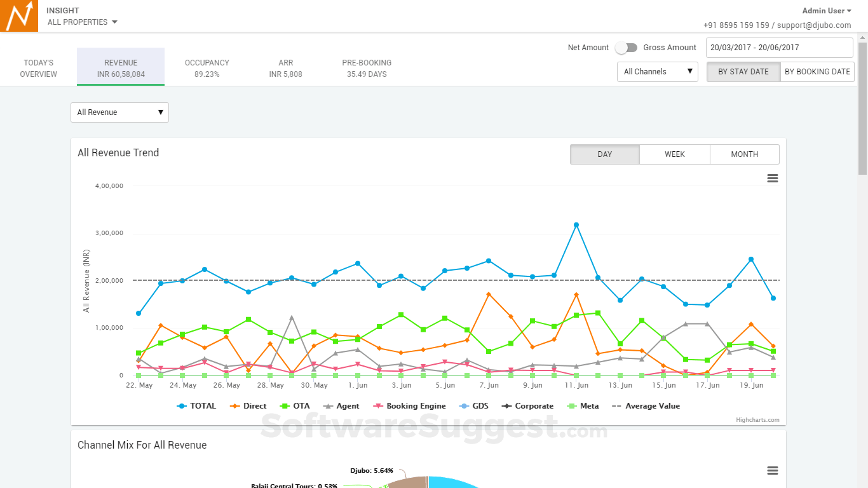Select the WEEK view button
Screen dimensions: 868x488
674,154
